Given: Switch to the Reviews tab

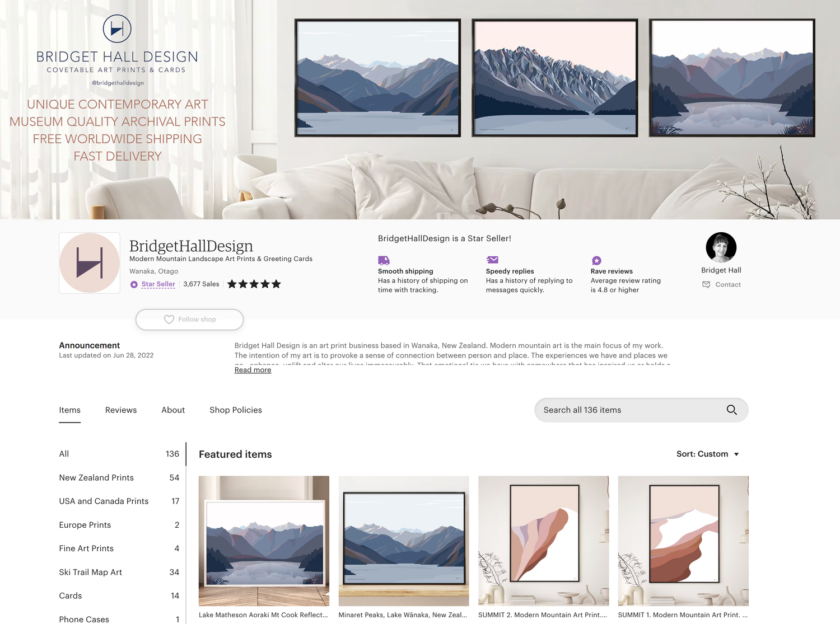Looking at the screenshot, I should pos(121,410).
